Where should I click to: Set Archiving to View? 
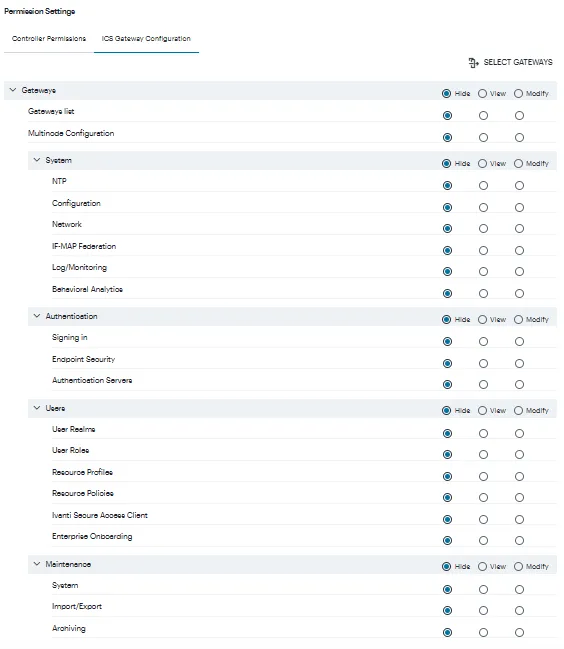point(483,632)
